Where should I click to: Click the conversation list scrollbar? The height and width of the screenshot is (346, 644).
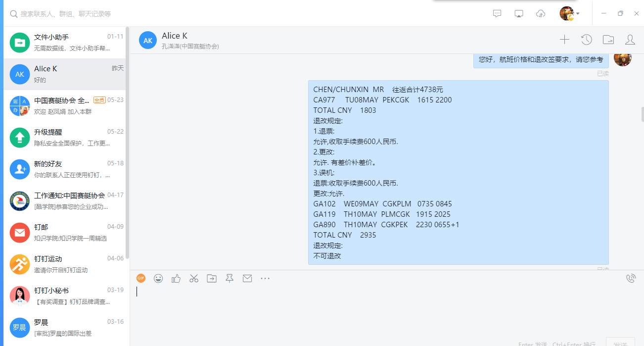coord(128,144)
